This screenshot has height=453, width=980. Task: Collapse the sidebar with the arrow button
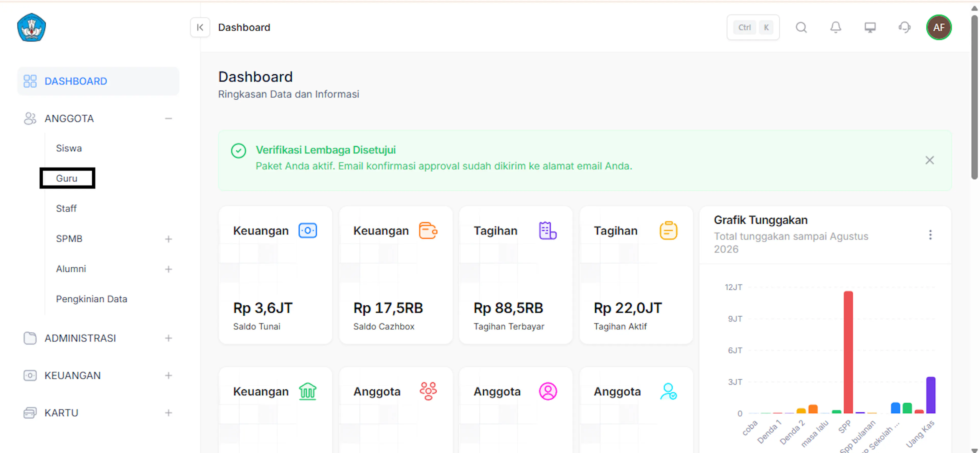[x=200, y=27]
